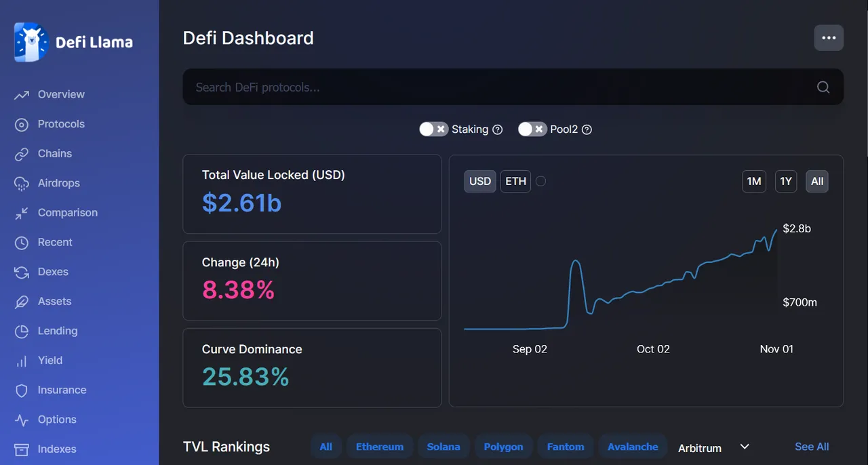Click the Overview trending-arrow icon
The image size is (868, 465).
point(22,95)
